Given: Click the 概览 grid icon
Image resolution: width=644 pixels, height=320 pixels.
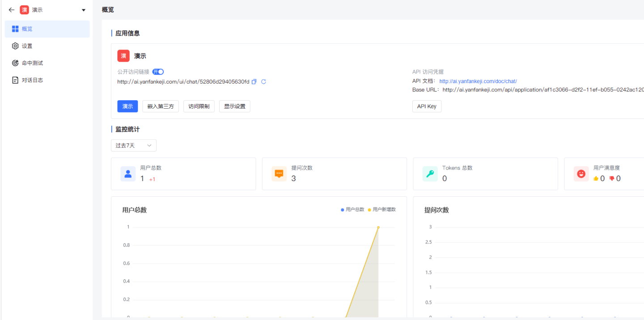Looking at the screenshot, I should tap(15, 29).
